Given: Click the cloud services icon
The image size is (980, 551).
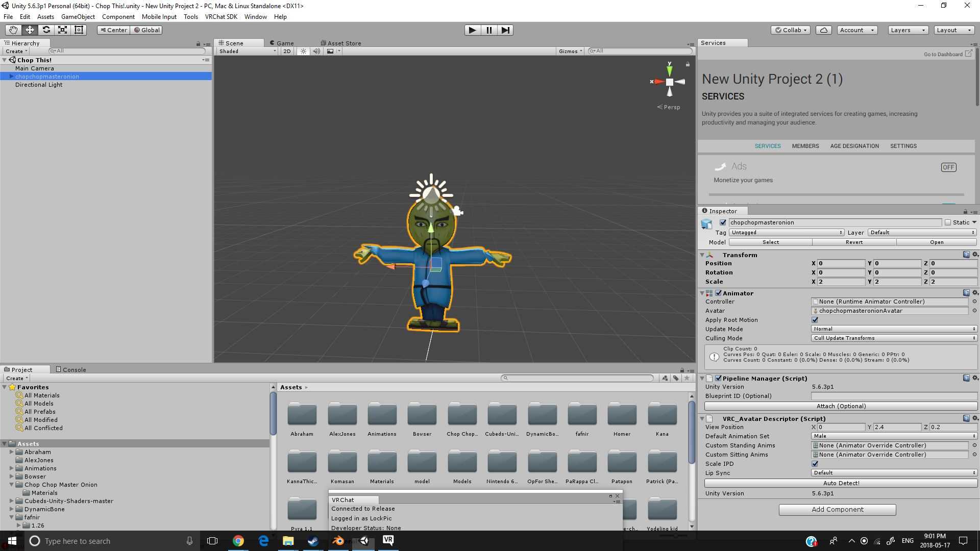Looking at the screenshot, I should (823, 30).
